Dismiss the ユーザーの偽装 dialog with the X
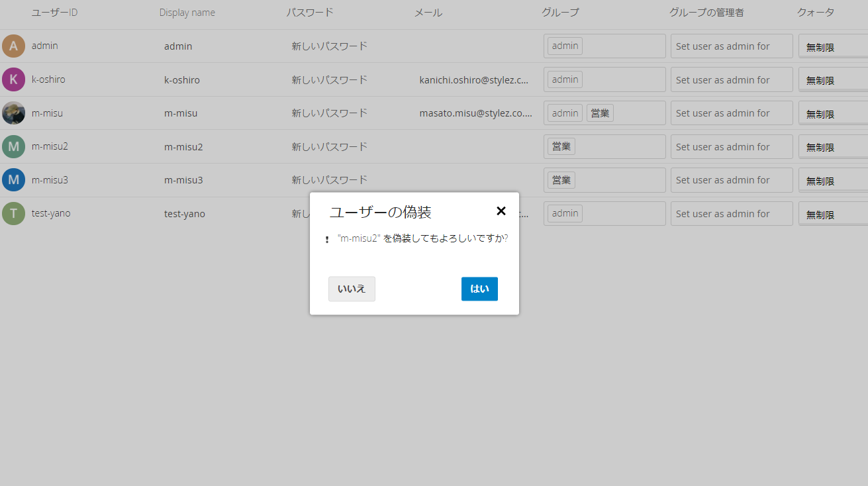868x486 pixels. pos(501,211)
